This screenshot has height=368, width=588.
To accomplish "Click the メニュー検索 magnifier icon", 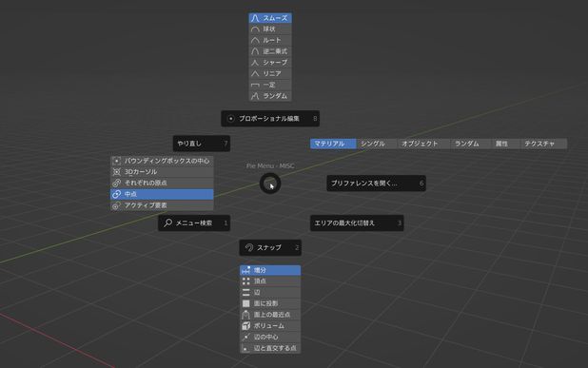I will [168, 223].
